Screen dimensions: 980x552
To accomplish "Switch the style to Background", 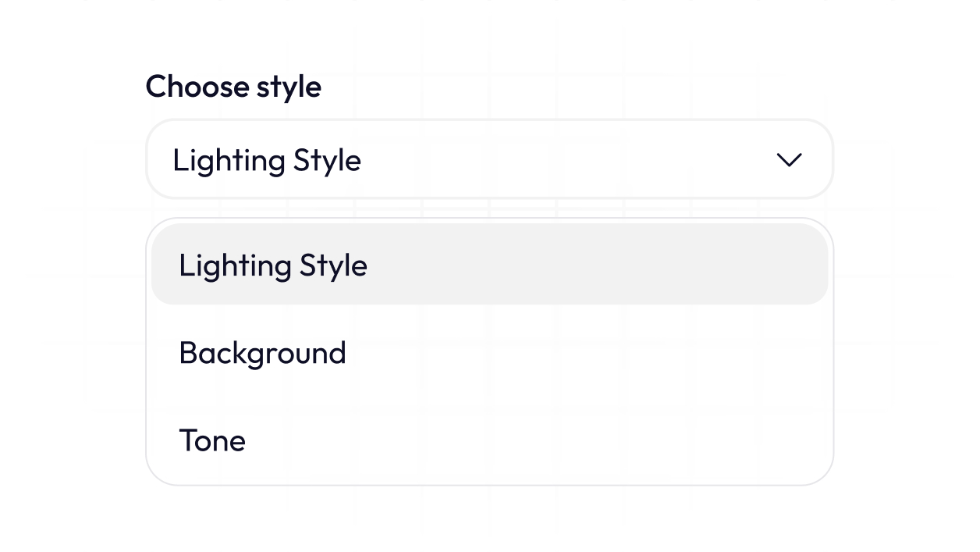I will (489, 353).
